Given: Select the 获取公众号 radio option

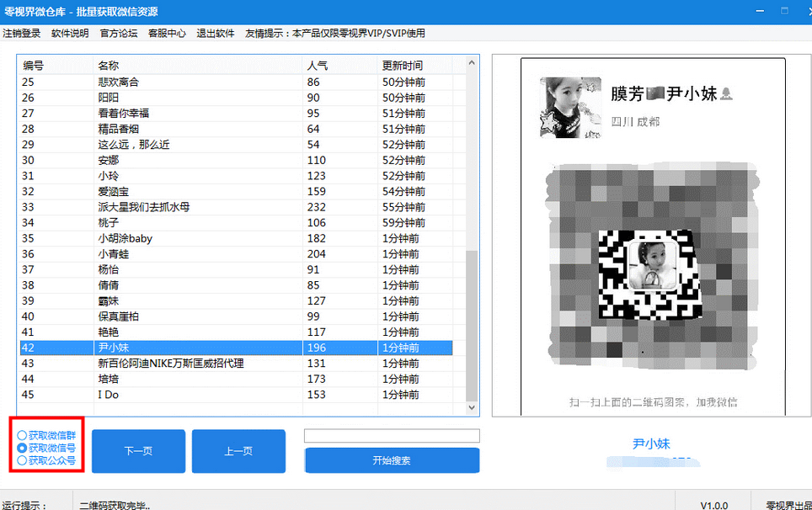Looking at the screenshot, I should [x=46, y=460].
